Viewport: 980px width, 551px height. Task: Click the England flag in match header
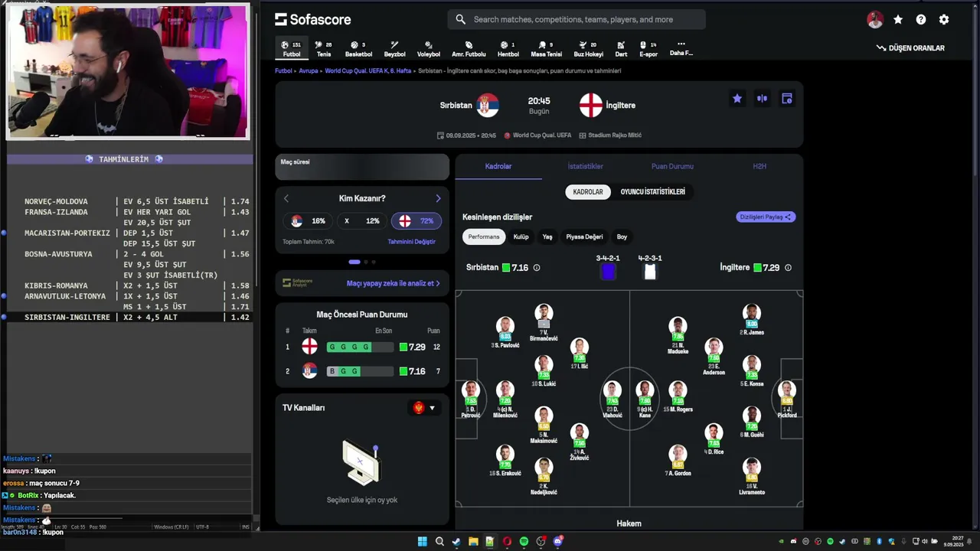click(590, 106)
